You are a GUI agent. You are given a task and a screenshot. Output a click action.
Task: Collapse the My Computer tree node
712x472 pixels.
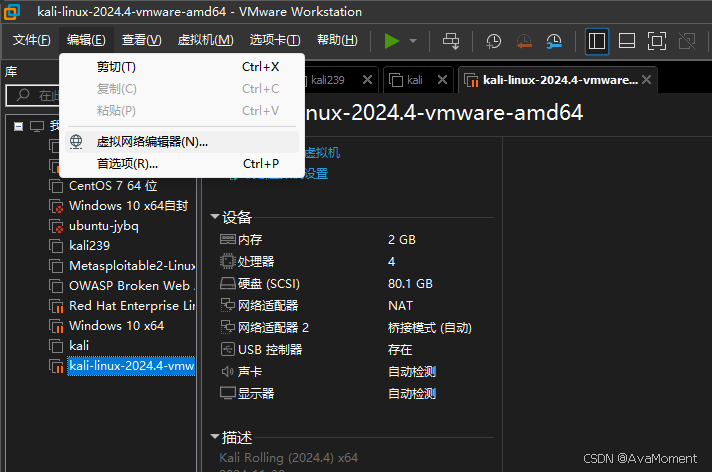pos(18,126)
